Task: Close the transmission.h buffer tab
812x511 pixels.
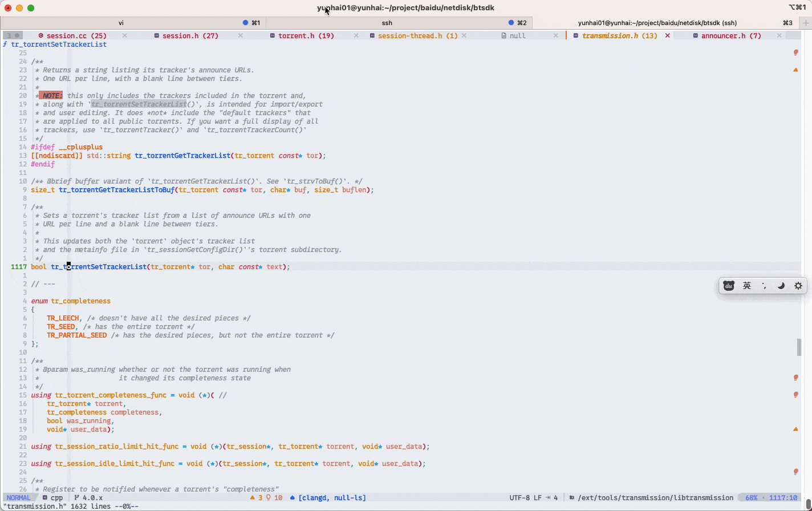Action: click(668, 35)
